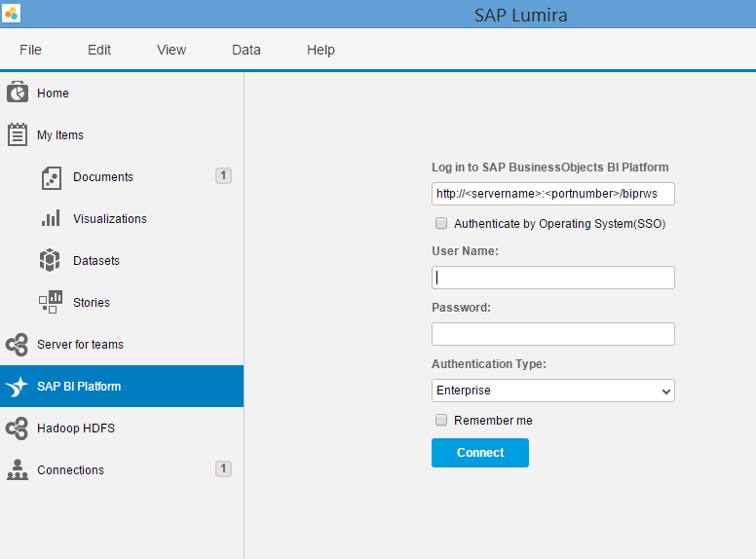Click the Connections people icon
Screen dimensions: 756x559
18,469
